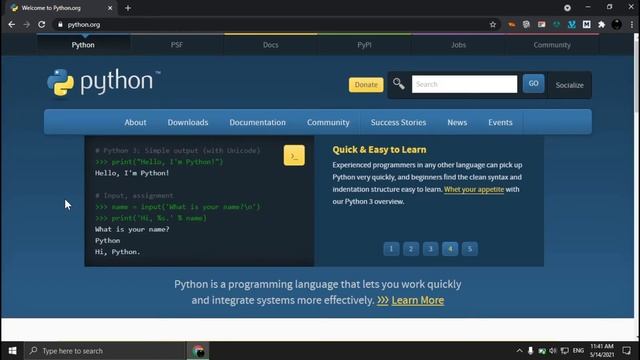Click the network tray icon

[565, 351]
